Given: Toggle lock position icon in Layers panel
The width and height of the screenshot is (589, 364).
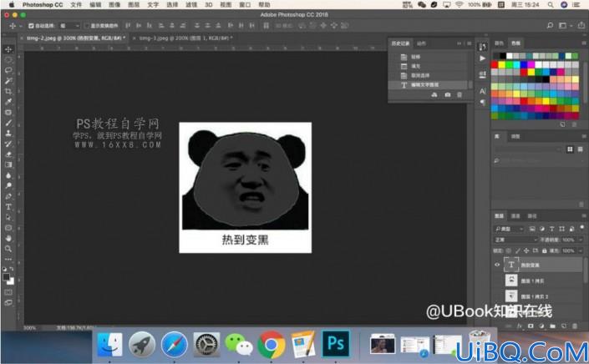Looking at the screenshot, I should click(x=526, y=250).
